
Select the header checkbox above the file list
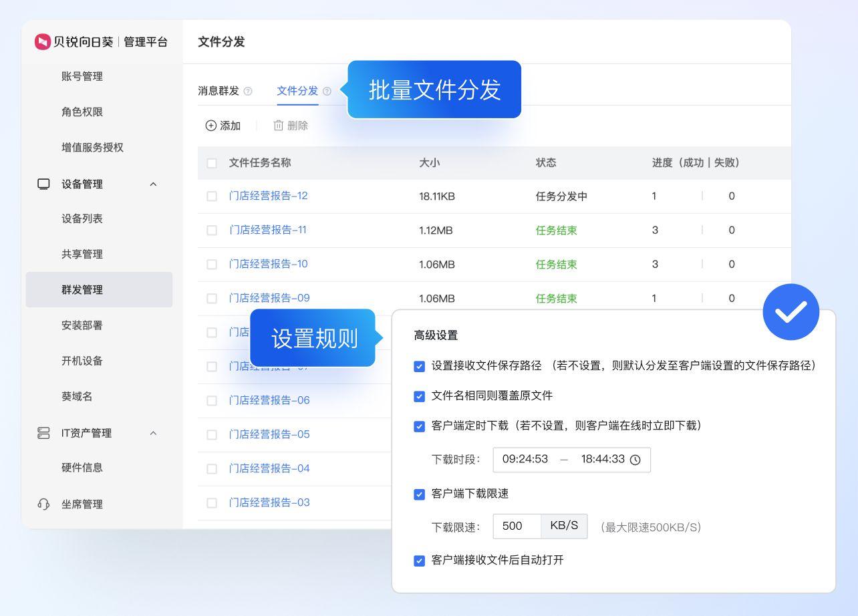click(x=211, y=162)
